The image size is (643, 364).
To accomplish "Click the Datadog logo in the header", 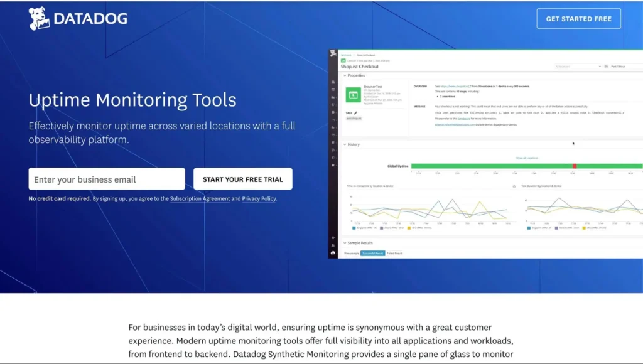I will (x=78, y=19).
